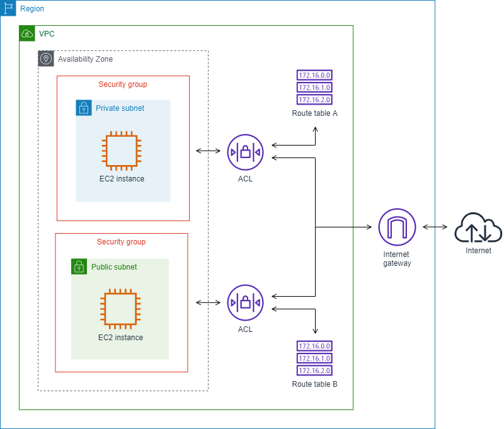
Task: Click the Internet cloud icon
Action: click(478, 228)
